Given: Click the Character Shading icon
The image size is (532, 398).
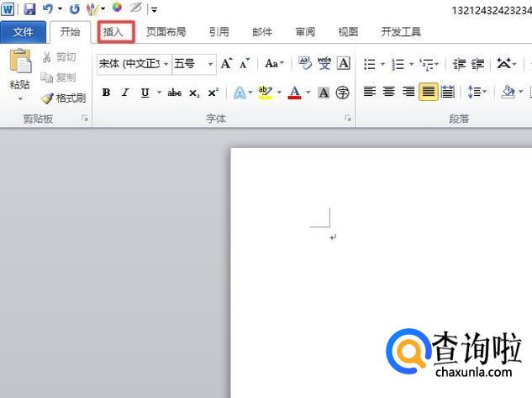Looking at the screenshot, I should point(324,93).
